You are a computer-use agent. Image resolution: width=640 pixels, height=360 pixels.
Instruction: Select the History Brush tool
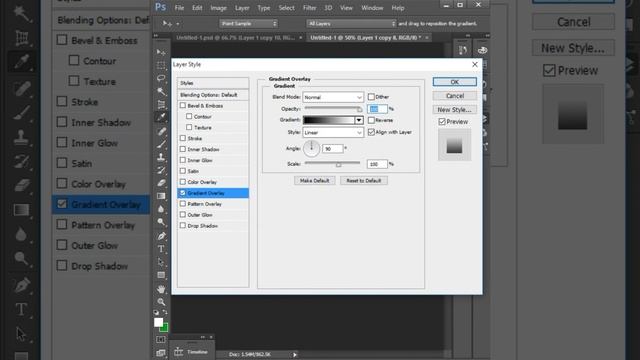161,170
